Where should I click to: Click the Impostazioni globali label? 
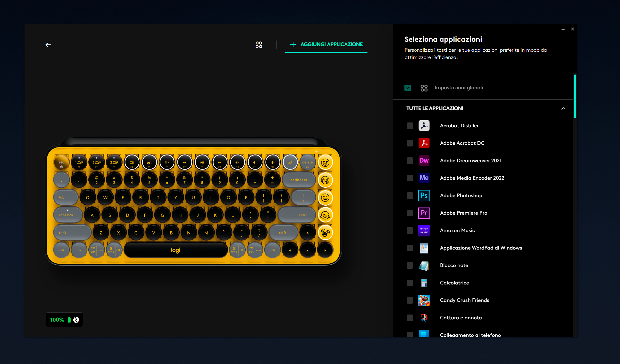coord(459,88)
